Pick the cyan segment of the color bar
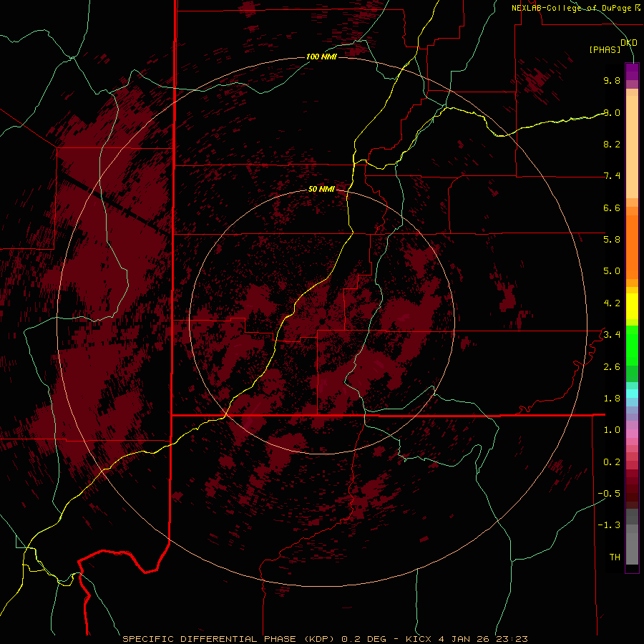 click(632, 394)
